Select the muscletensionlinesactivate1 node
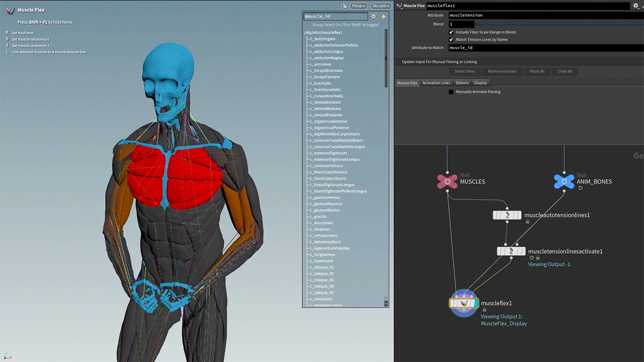The width and height of the screenshot is (644, 362). coord(511,251)
